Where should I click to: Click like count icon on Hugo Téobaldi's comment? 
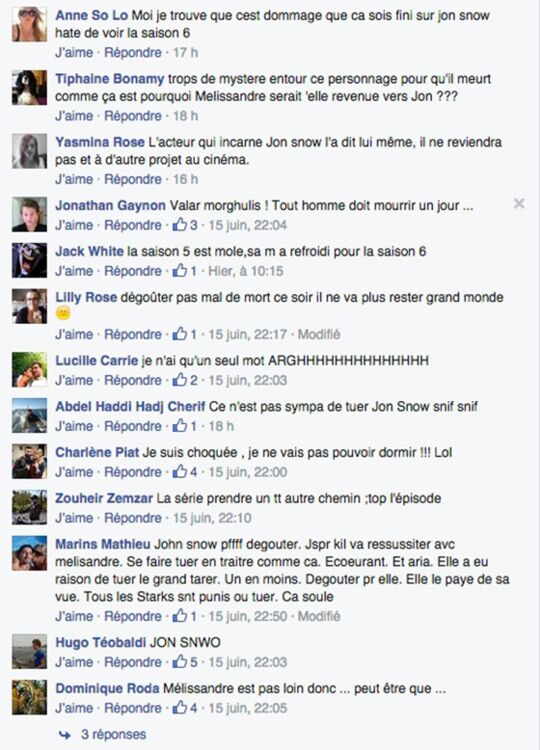180,662
